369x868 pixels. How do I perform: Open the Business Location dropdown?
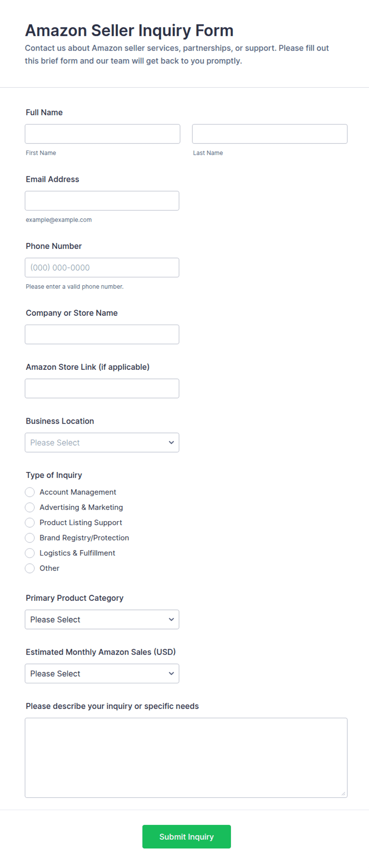(102, 443)
